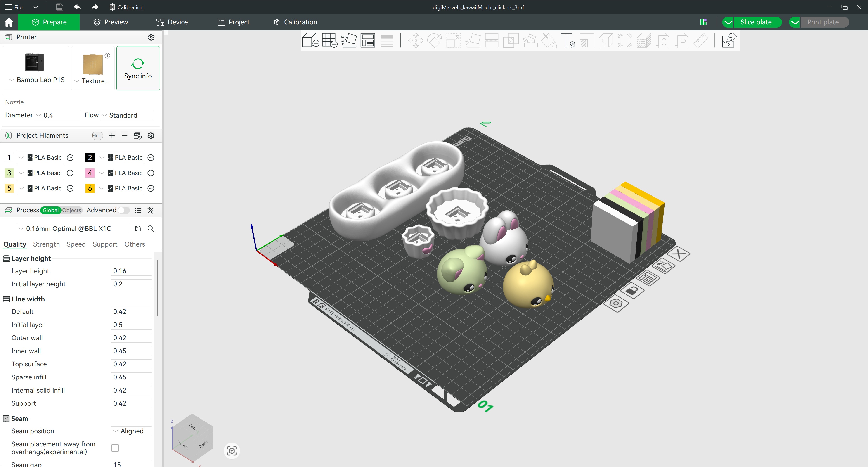
Task: Search process settings magnifier icon
Action: (151, 229)
